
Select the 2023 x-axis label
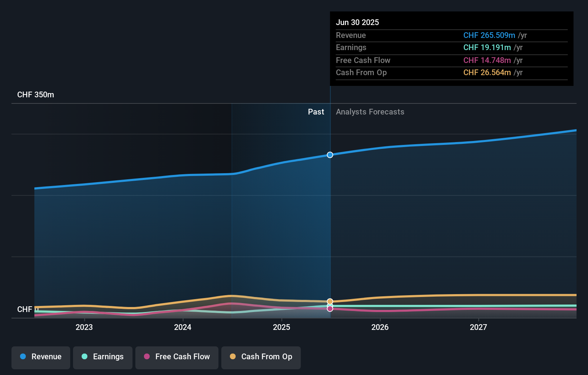pos(84,327)
